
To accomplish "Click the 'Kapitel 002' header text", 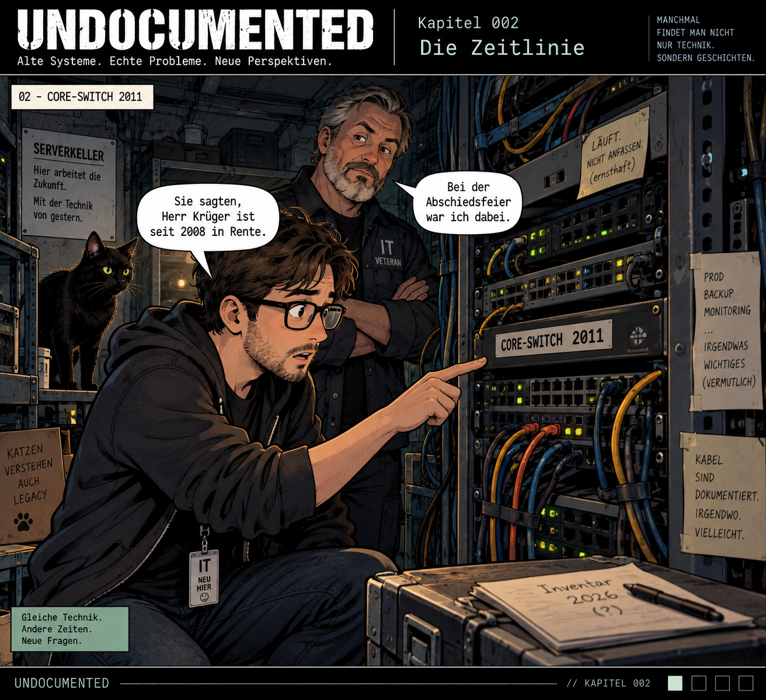I will [x=468, y=23].
